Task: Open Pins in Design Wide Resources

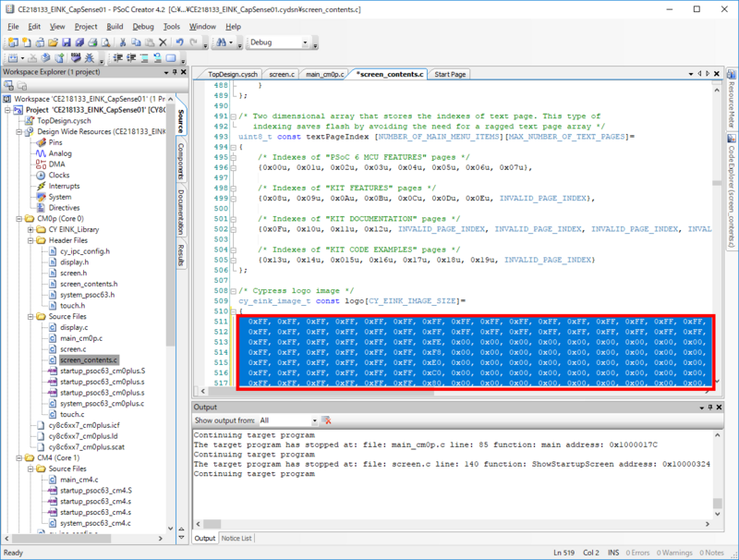Action: click(x=55, y=142)
